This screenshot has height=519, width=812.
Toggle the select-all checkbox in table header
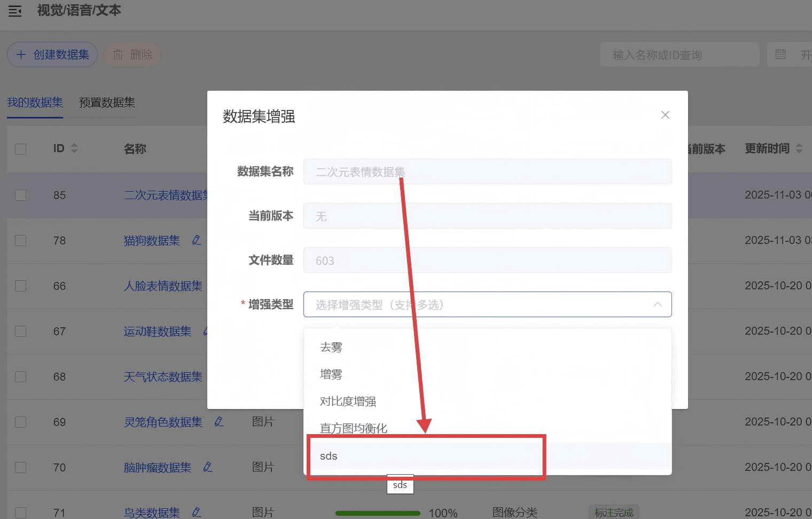(x=21, y=149)
